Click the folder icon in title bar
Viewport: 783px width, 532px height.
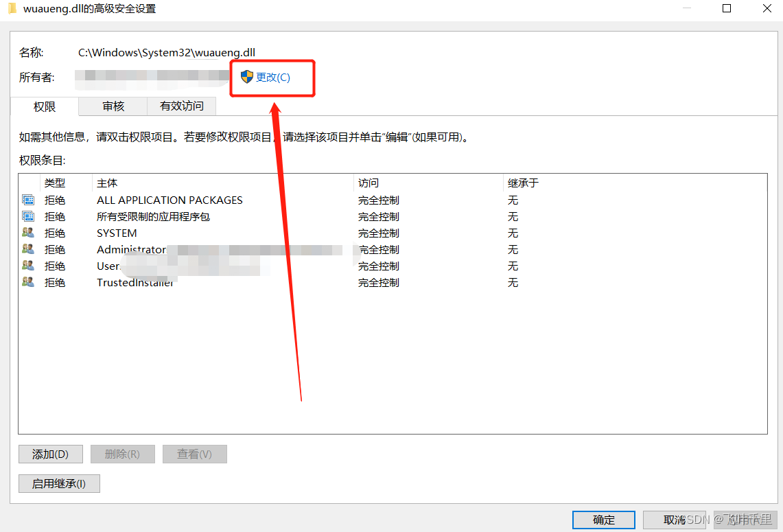coord(12,8)
